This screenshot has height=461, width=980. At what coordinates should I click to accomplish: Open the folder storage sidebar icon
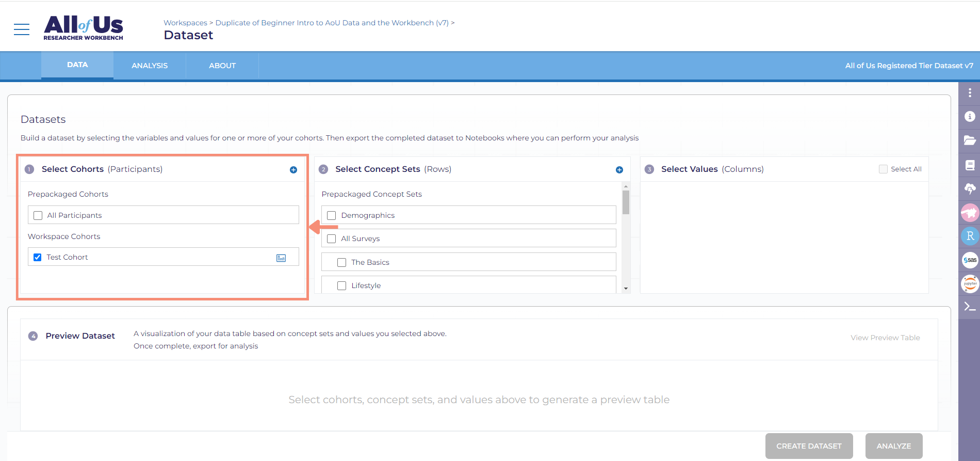tap(970, 140)
